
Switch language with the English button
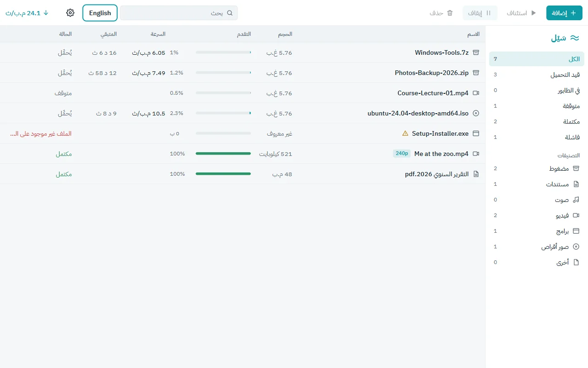point(100,13)
